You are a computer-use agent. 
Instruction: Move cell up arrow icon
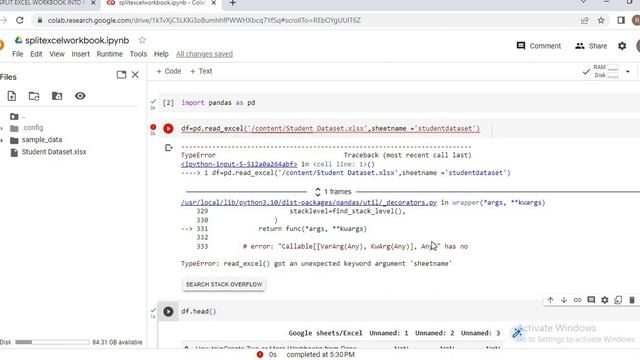point(550,300)
